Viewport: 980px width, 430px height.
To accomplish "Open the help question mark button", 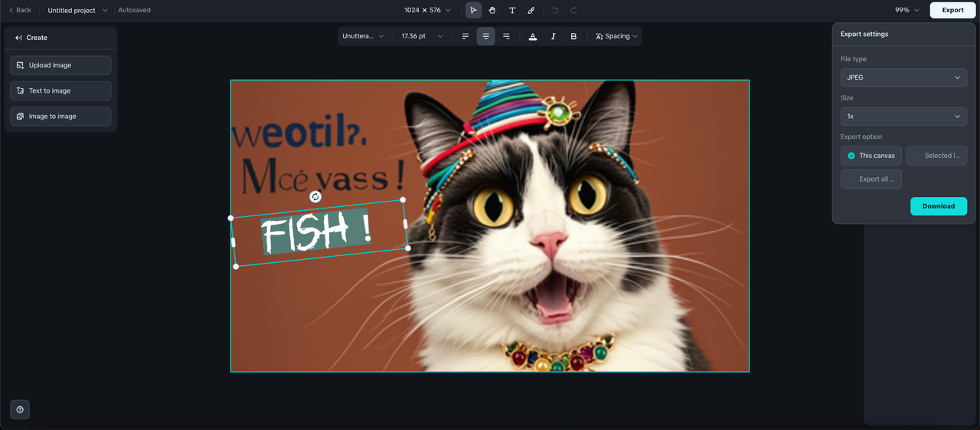I will 20,409.
